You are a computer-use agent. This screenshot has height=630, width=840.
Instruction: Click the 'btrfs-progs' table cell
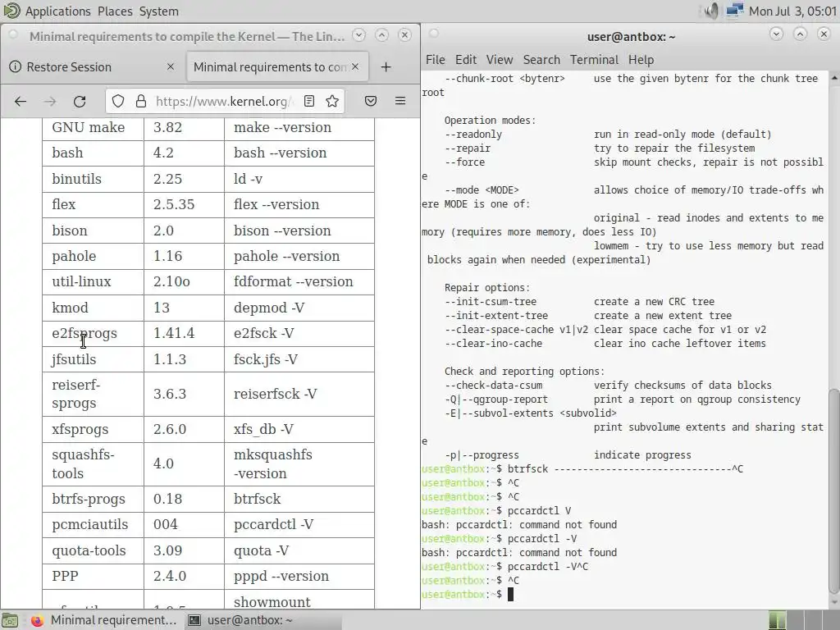click(x=94, y=499)
